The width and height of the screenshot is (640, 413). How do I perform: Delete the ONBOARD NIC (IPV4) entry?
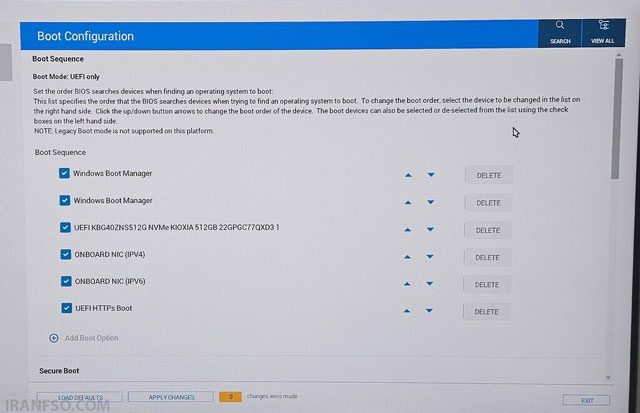pos(487,258)
